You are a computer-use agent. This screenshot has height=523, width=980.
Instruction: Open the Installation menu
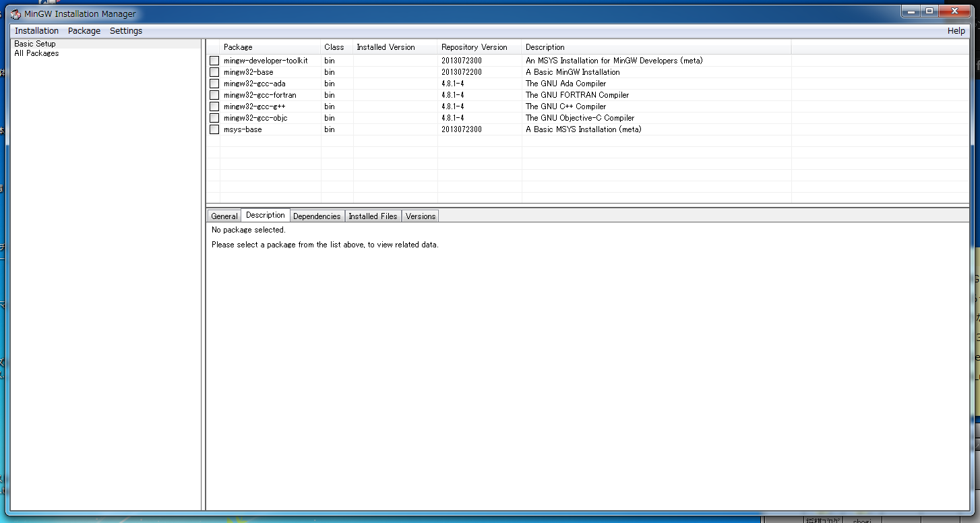click(36, 31)
